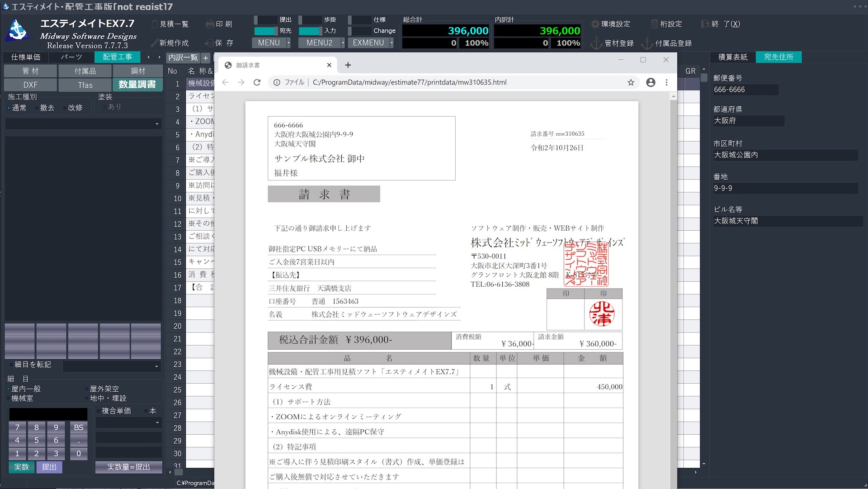Select the 機械室 radio option
The image size is (868, 489).
(x=19, y=399)
